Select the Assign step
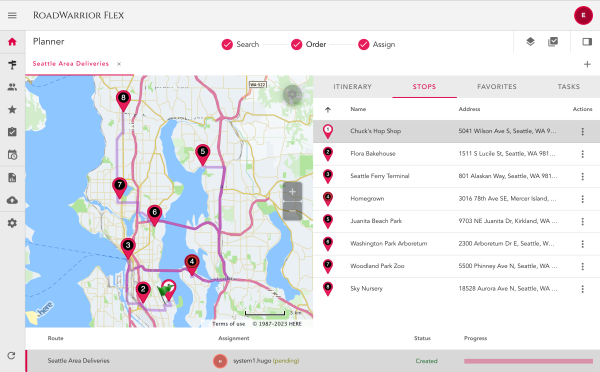The height and width of the screenshot is (372, 600). (377, 44)
